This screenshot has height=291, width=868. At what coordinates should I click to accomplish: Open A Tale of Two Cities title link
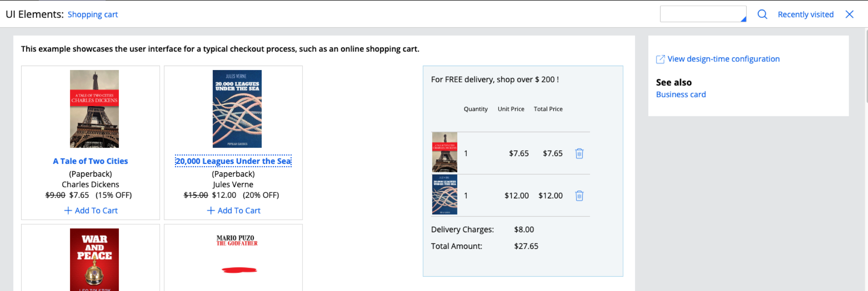(90, 161)
